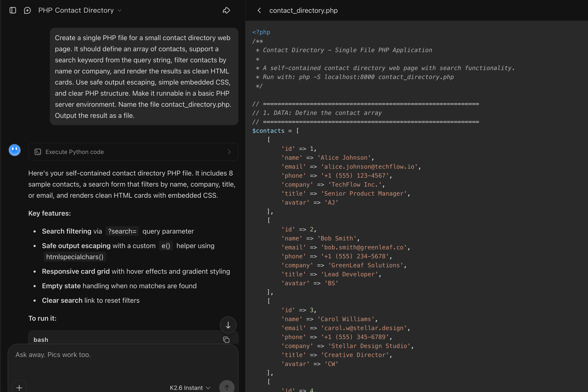This screenshot has width=588, height=392.
Task: Click the user prompt message bubble
Action: coord(144,76)
